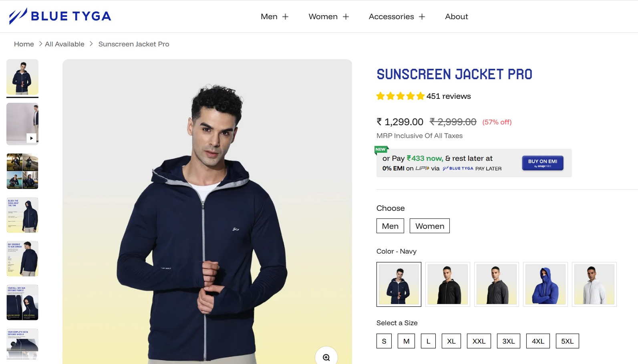Click the Buy on EMI button
Screen dimensions: 638x364
click(542, 163)
